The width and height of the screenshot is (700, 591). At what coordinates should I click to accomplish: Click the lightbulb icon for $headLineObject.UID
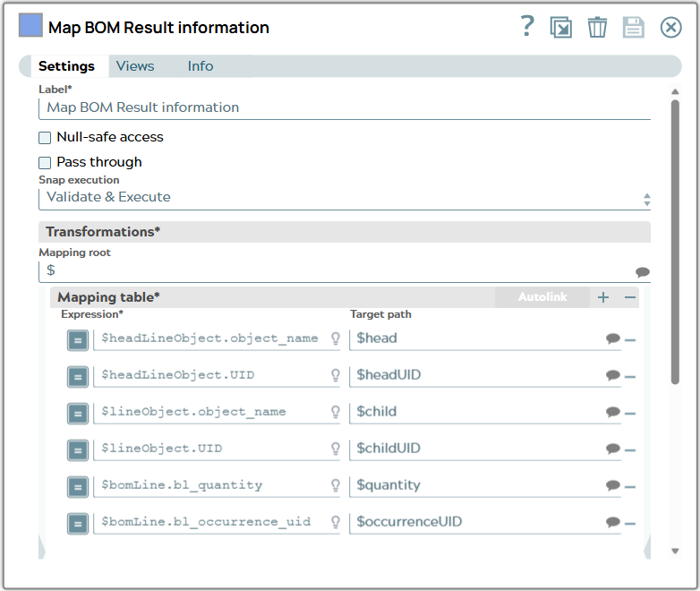[x=336, y=375]
